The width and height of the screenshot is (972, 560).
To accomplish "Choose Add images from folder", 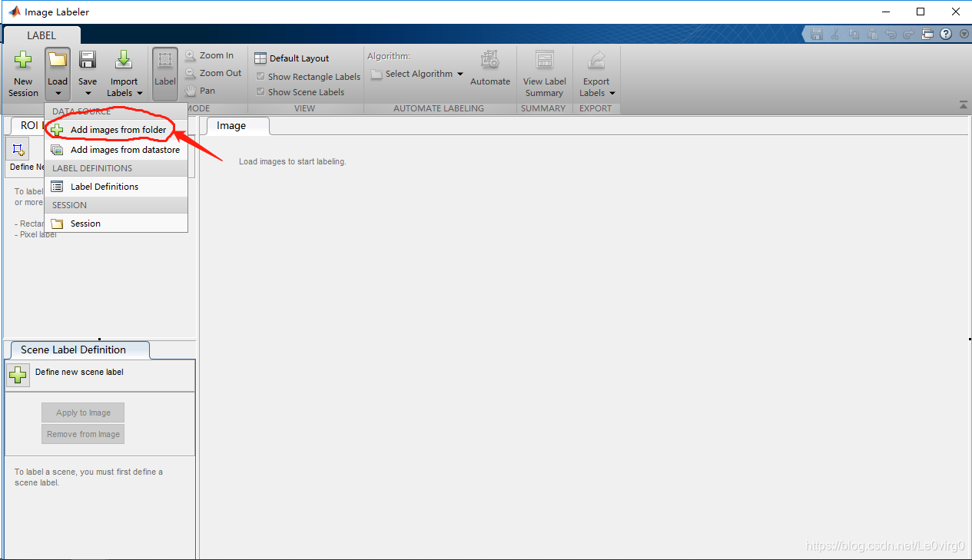I will [x=116, y=130].
